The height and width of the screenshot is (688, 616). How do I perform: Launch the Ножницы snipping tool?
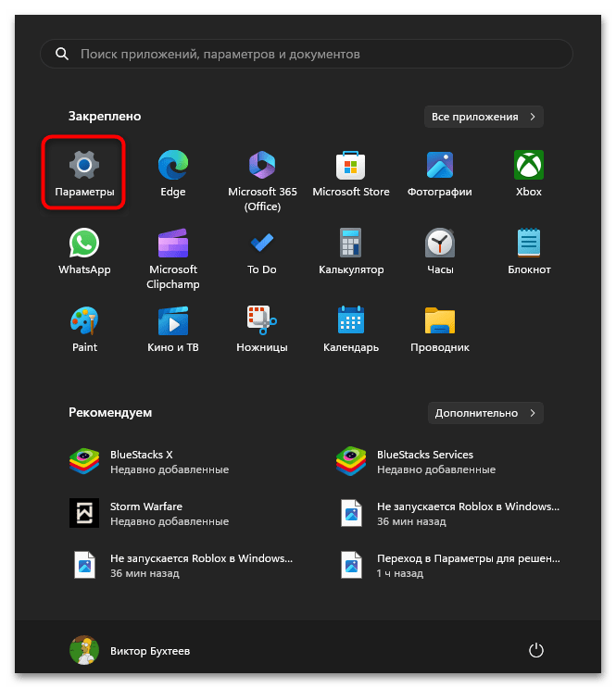point(262,329)
